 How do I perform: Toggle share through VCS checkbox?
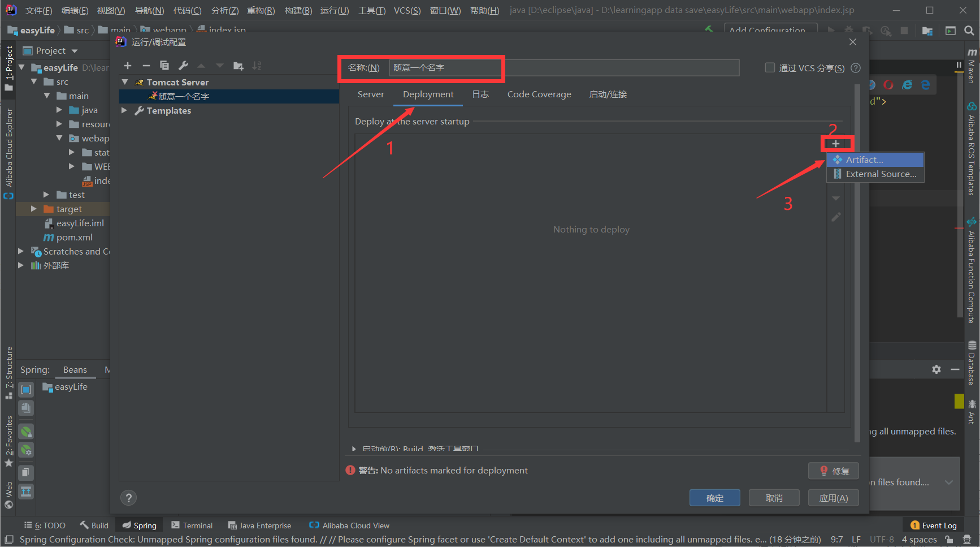pyautogui.click(x=770, y=68)
